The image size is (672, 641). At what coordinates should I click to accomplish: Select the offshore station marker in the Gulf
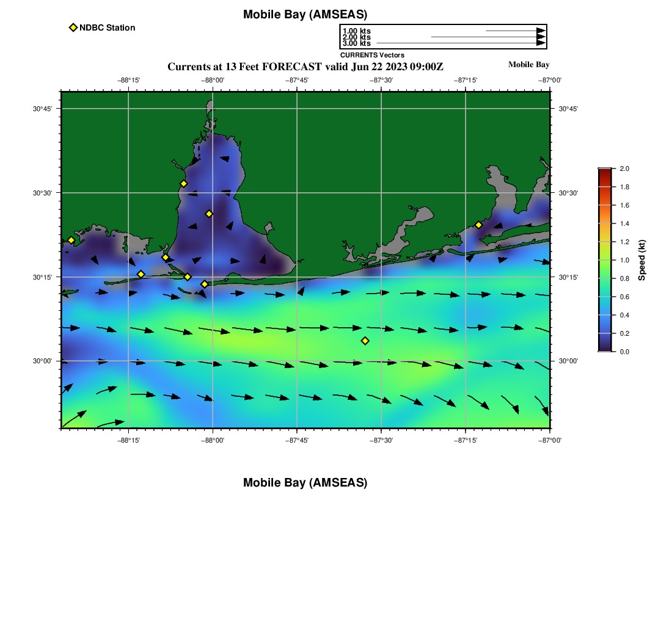pyautogui.click(x=365, y=341)
